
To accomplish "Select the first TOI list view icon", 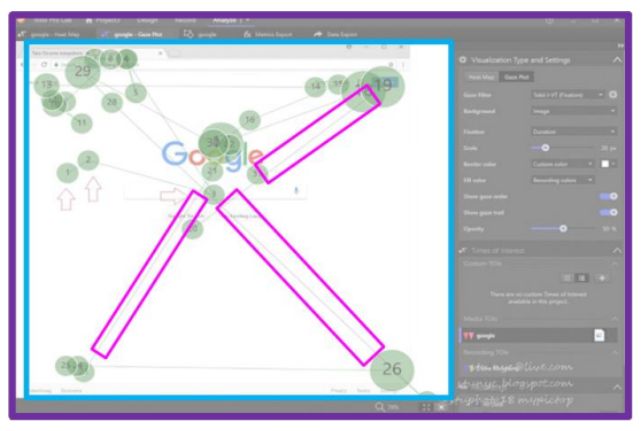I will coord(567,278).
